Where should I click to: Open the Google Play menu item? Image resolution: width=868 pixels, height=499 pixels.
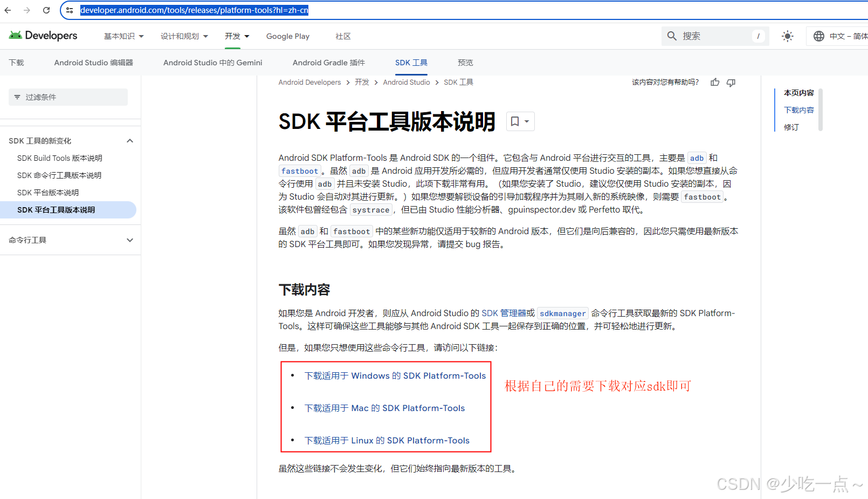click(x=288, y=36)
